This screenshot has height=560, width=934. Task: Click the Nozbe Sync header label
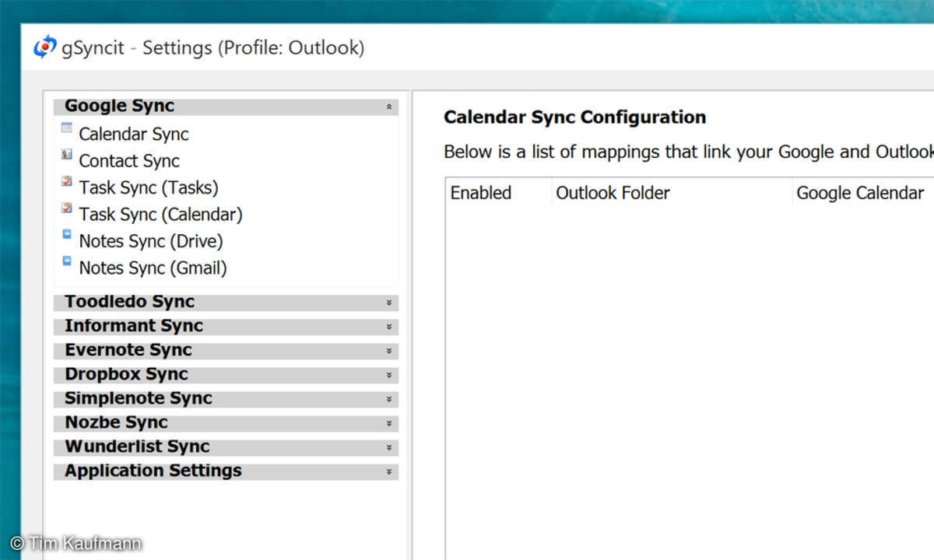(x=116, y=422)
